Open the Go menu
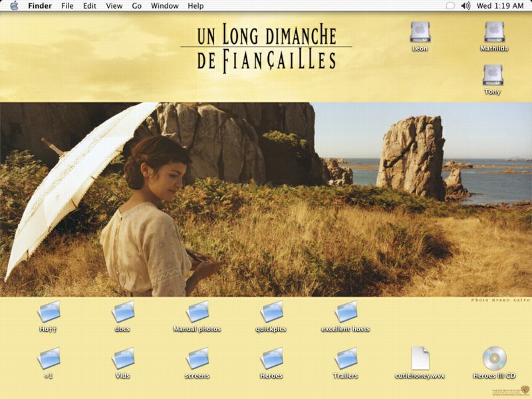The width and height of the screenshot is (532, 399). 137,6
